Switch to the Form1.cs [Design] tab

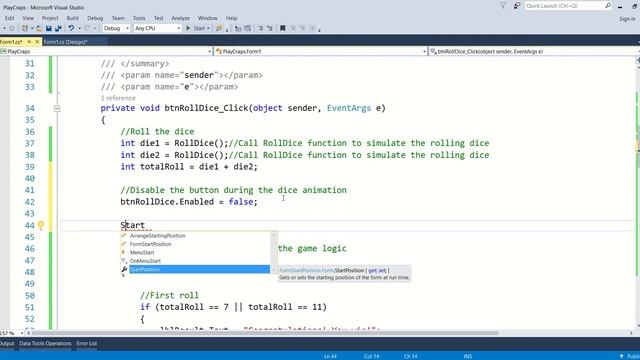pos(65,42)
